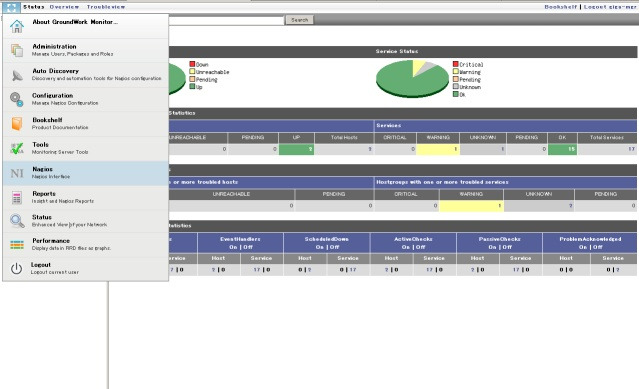The width and height of the screenshot is (639, 389).
Task: Click the red Down legend swatch
Action: 192,64
